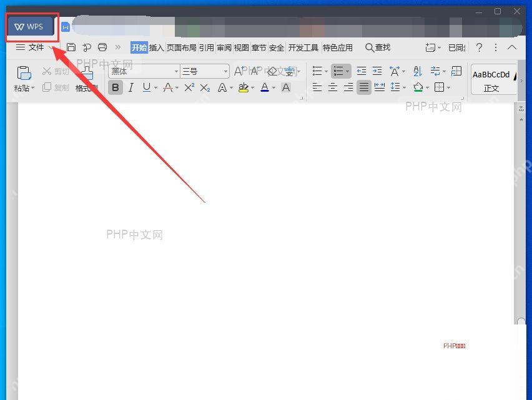Switch to the 章节 ribbon tab
This screenshot has height=400, width=532.
pos(259,47)
